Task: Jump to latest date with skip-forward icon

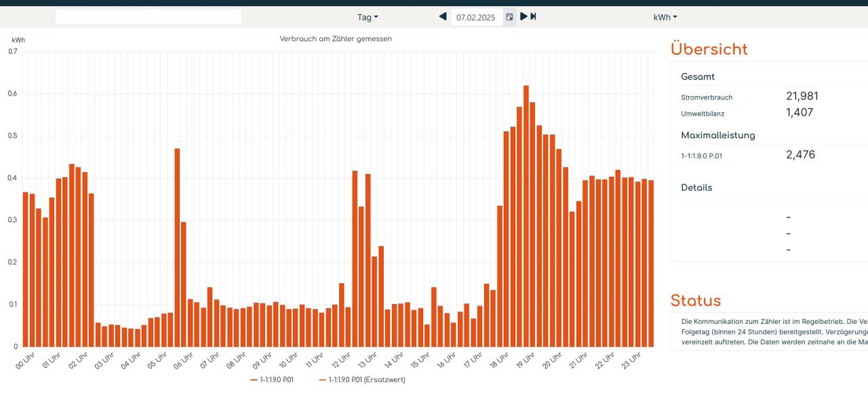Action: coord(534,16)
